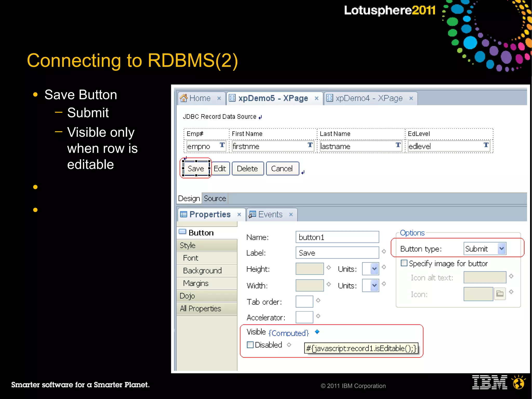
Task: Click the Icon path field
Action: pyautogui.click(x=478, y=294)
